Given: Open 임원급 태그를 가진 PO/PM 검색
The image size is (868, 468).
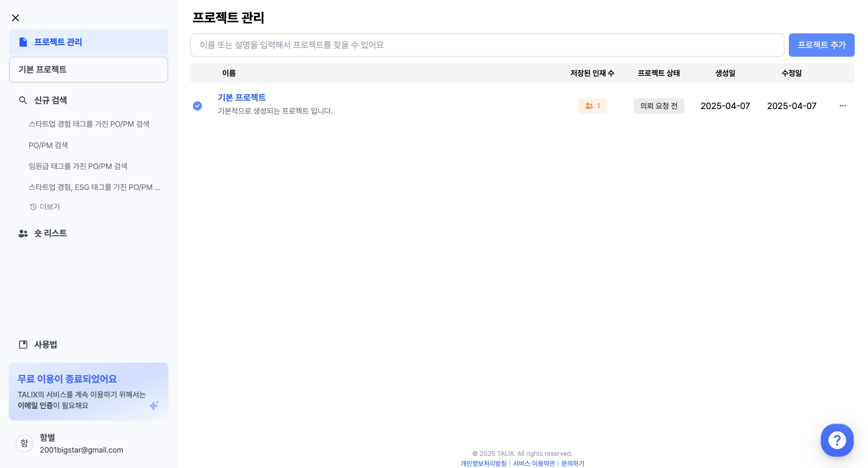Looking at the screenshot, I should click(x=78, y=166).
